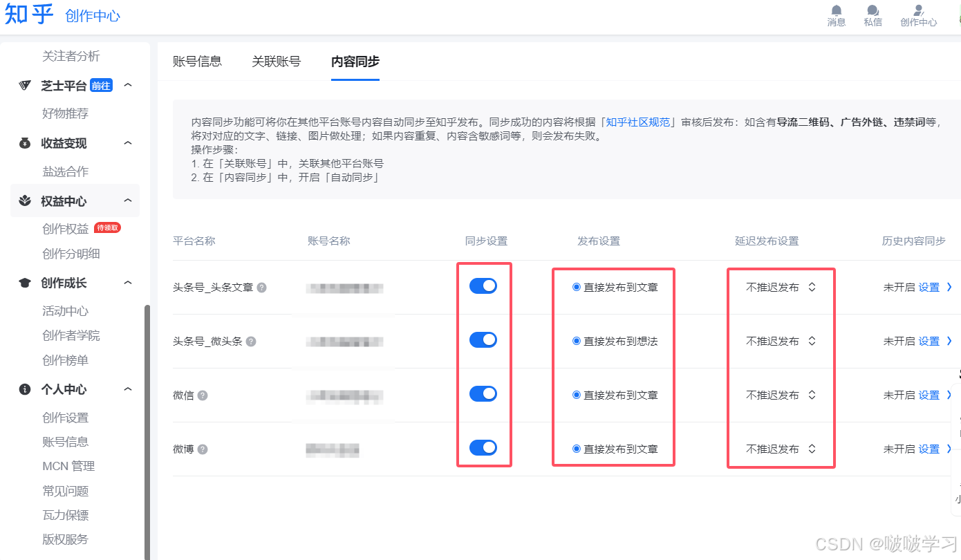The image size is (961, 560).
Task: Click the 历史内容同步 column header
Action: coord(913,241)
